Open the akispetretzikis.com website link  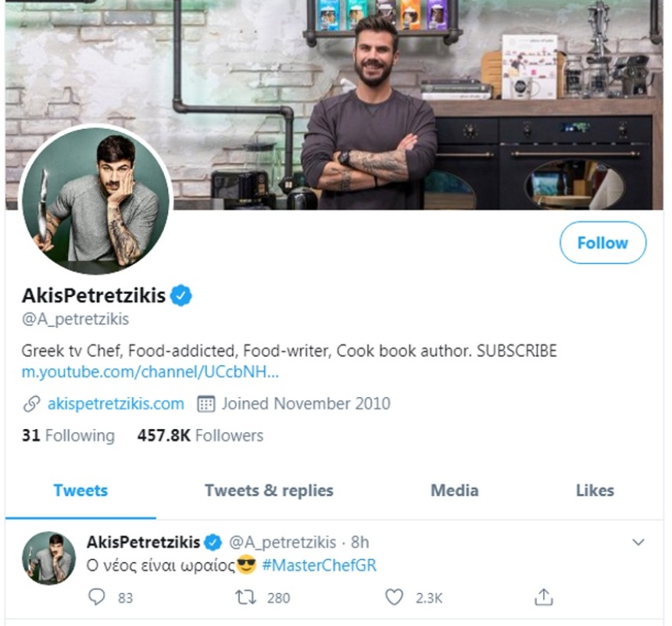point(115,404)
